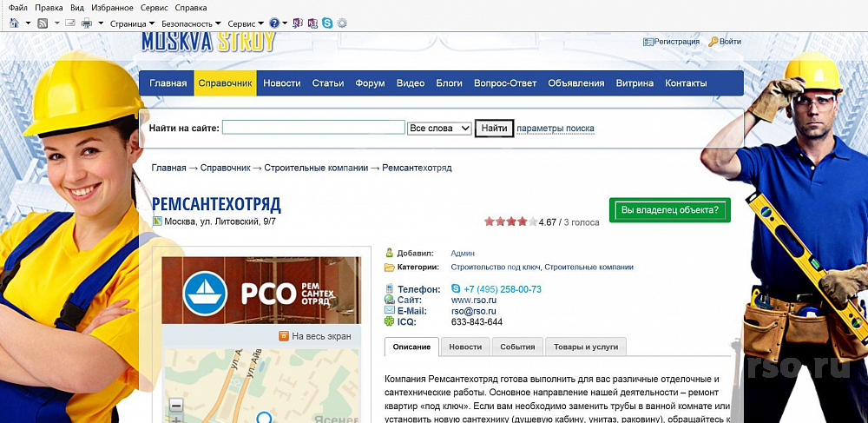Click the РСО company logo banner

pos(261,290)
